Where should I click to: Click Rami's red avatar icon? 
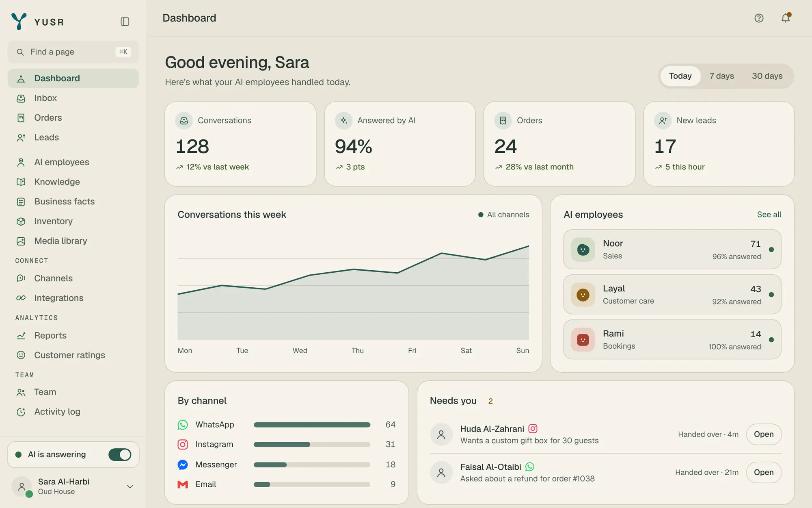[583, 340]
